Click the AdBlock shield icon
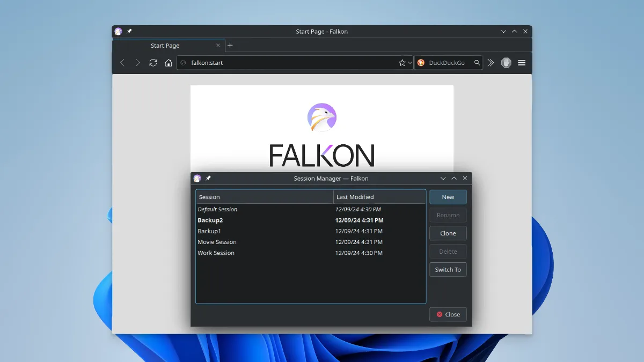 pyautogui.click(x=506, y=62)
